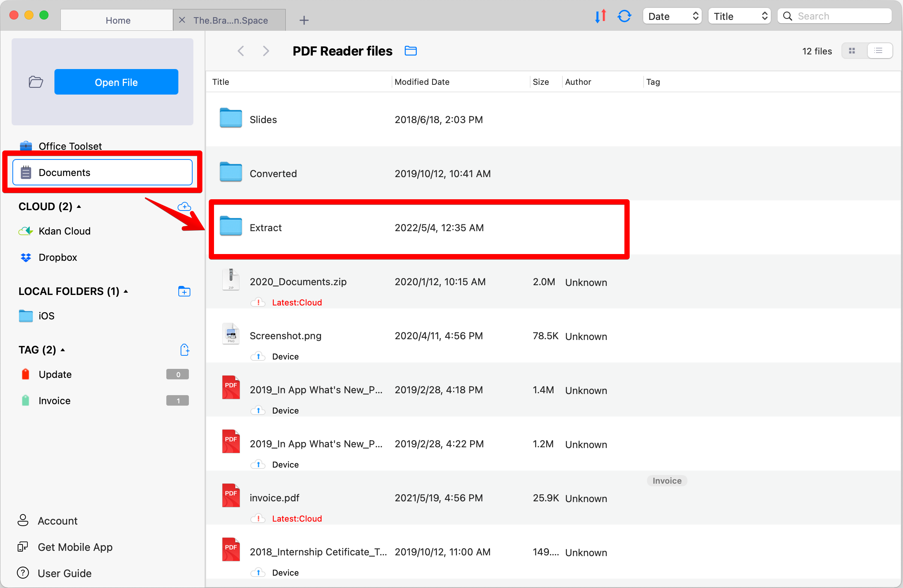Open Account settings label

pyautogui.click(x=57, y=520)
